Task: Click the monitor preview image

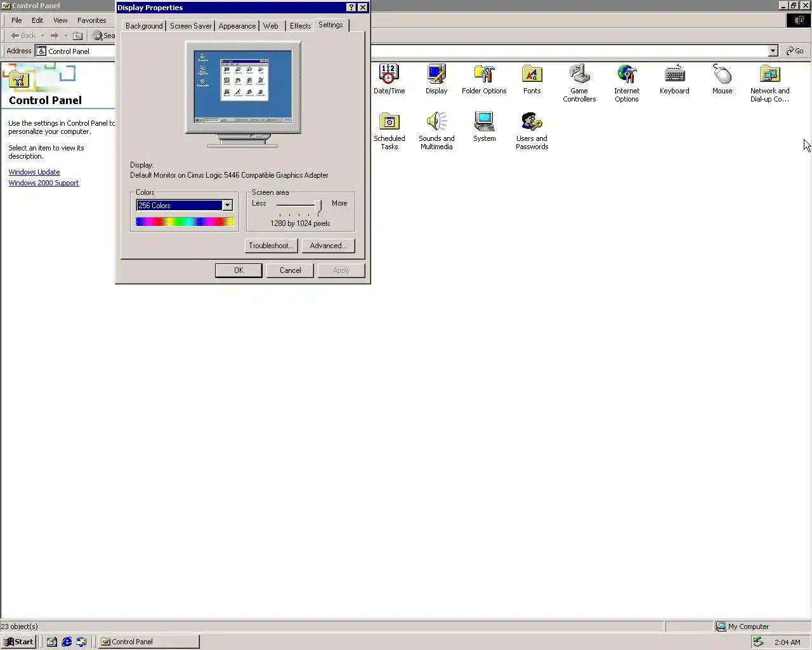Action: tap(242, 94)
